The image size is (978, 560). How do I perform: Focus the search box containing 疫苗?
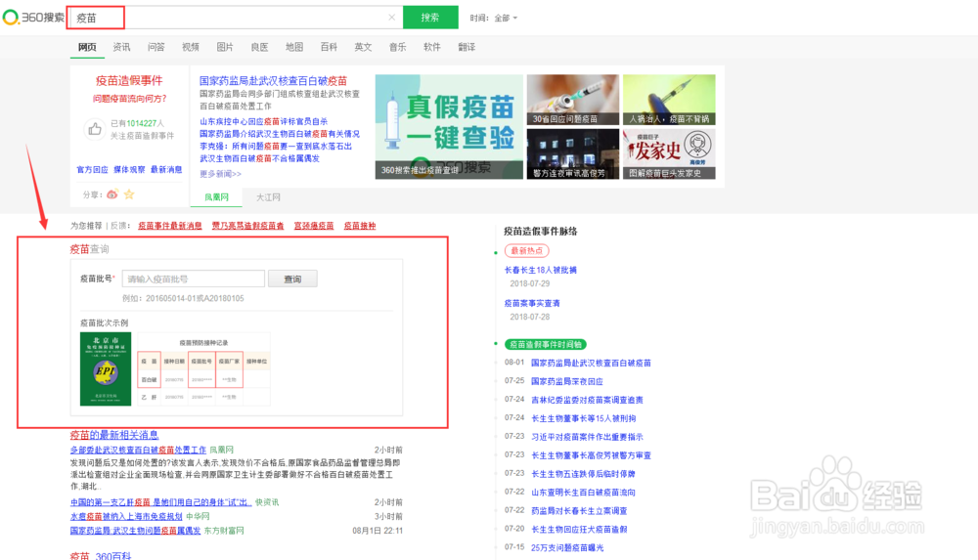pos(234,18)
